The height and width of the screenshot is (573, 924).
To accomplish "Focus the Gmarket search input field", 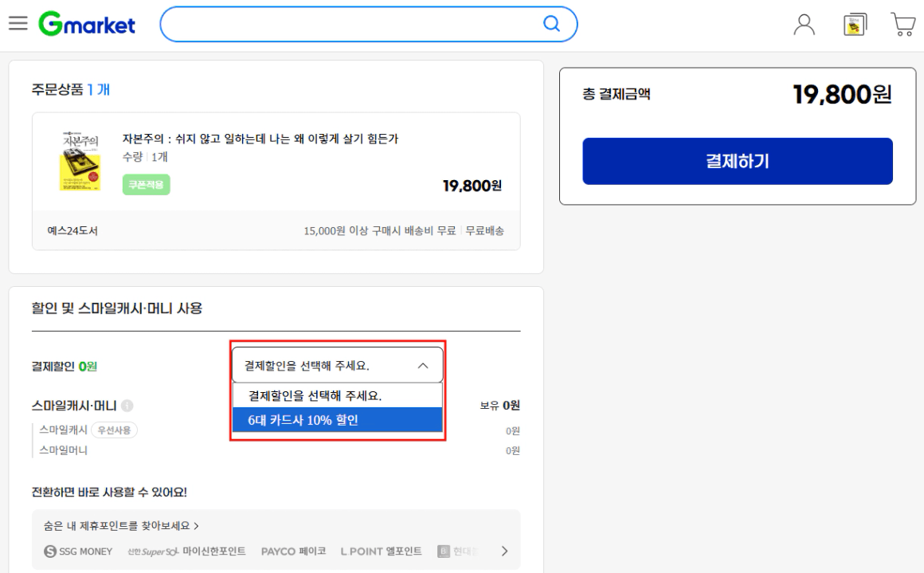I will click(x=350, y=25).
